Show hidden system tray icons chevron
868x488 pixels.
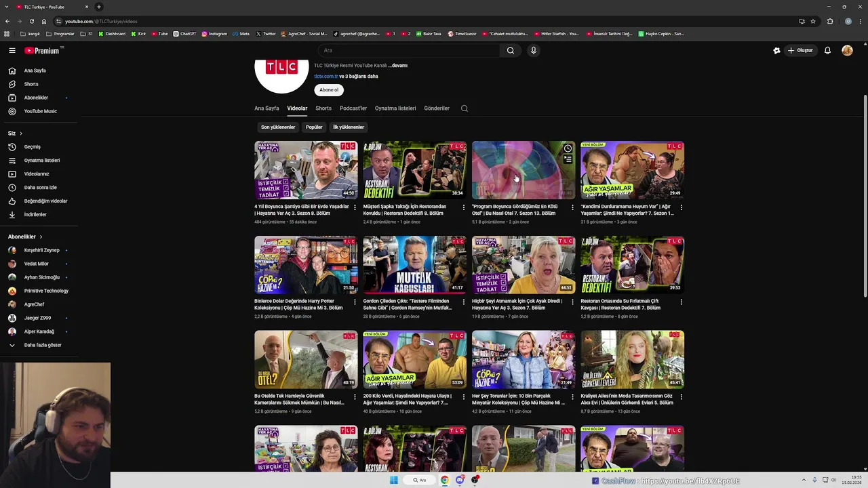[804, 480]
